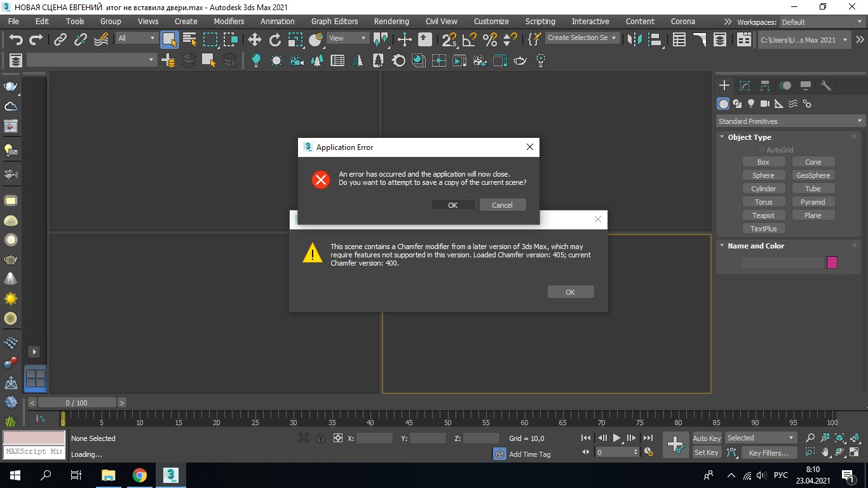
Task: Toggle the Angle Snap icon
Action: pos(470,39)
